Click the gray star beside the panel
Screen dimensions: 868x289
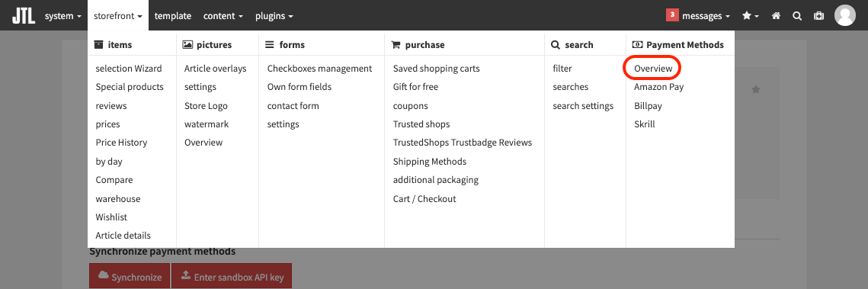756,89
